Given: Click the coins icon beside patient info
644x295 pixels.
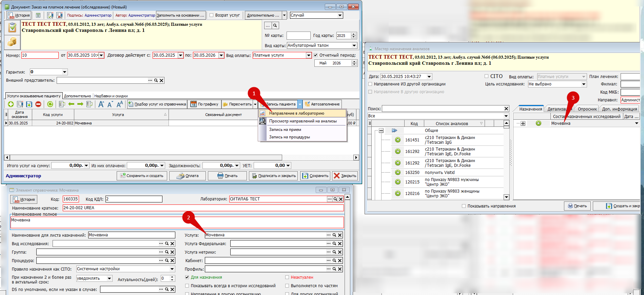Looking at the screenshot, I should tap(12, 42).
